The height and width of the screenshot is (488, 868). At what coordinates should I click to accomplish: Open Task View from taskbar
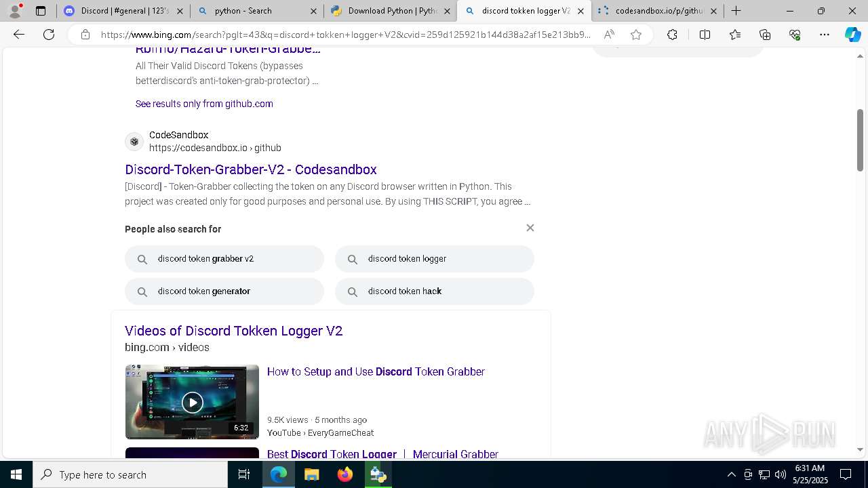click(x=244, y=474)
